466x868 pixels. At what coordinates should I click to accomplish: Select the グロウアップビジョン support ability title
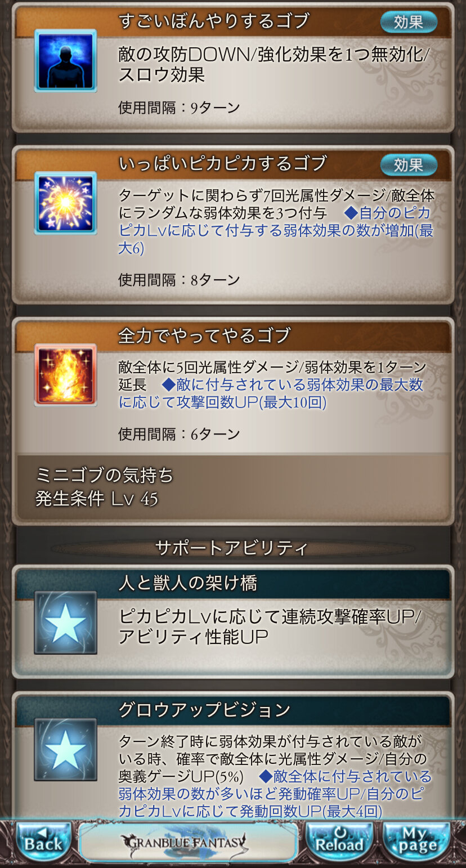pos(204,710)
